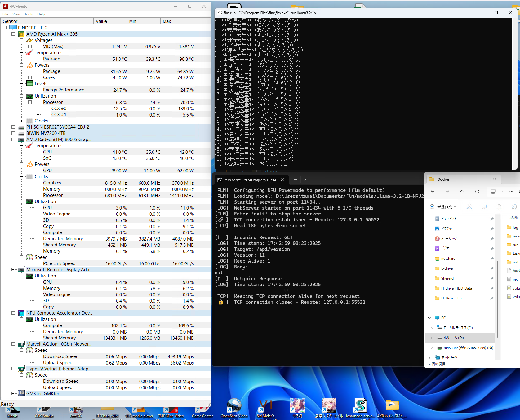This screenshot has width=520, height=420.
Task: Click the Min column header
Action: (x=144, y=21)
